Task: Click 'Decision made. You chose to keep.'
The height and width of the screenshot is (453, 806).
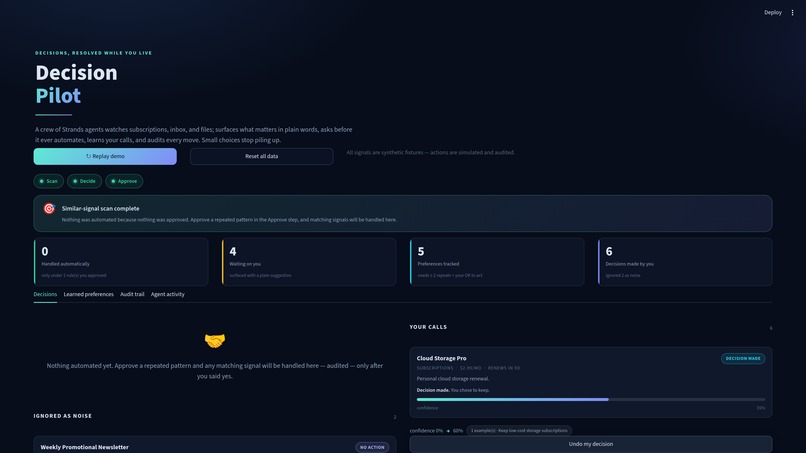Action: (453, 390)
